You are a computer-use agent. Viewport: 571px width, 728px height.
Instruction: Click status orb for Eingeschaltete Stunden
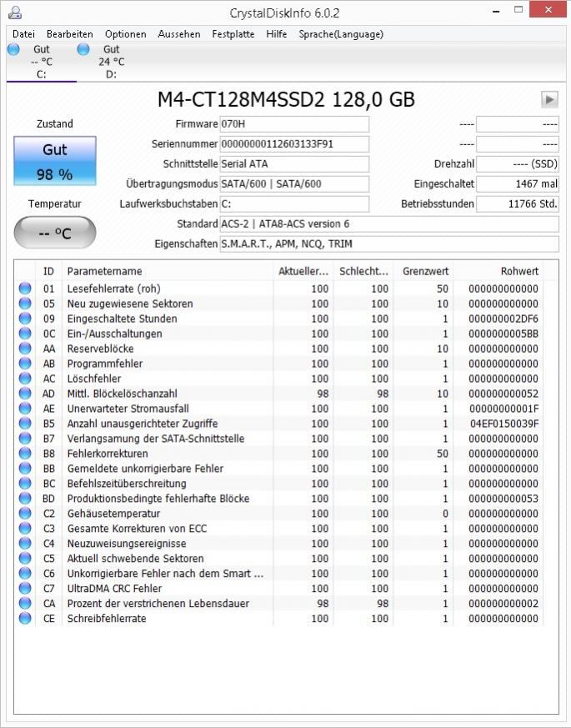pyautogui.click(x=25, y=319)
